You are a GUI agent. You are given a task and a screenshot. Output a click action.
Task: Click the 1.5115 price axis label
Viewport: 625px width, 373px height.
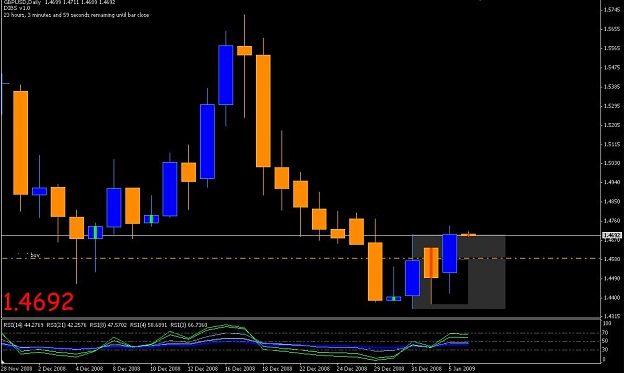[612, 144]
